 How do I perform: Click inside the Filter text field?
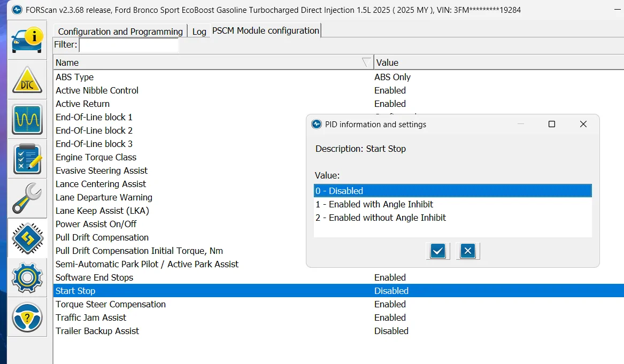coord(128,45)
